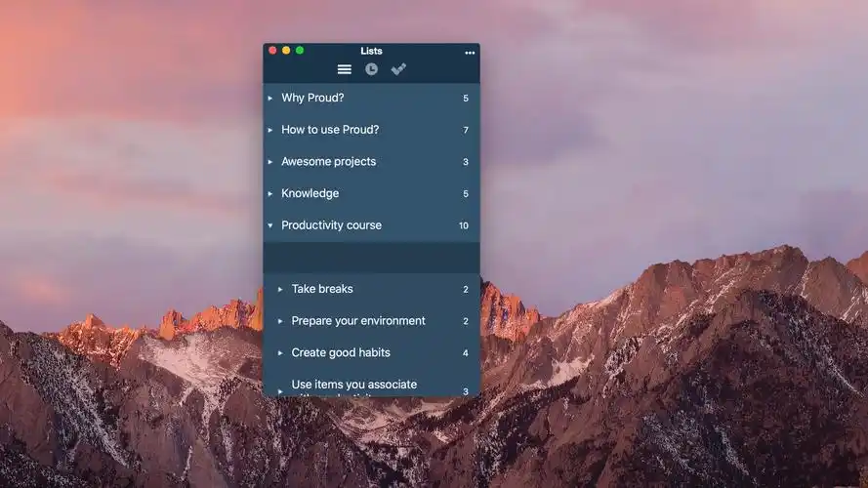Viewport: 868px width, 488px height.
Task: Expand the Why Proud? list arrow
Action: tap(270, 99)
